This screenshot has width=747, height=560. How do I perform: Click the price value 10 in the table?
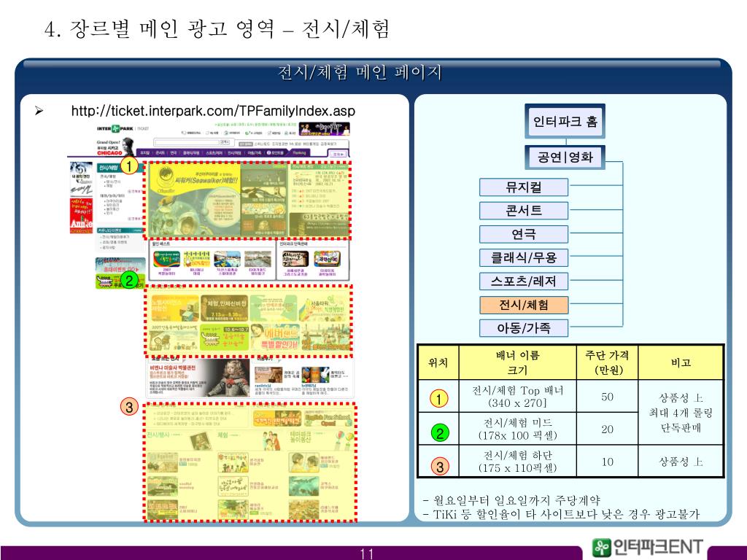click(607, 462)
